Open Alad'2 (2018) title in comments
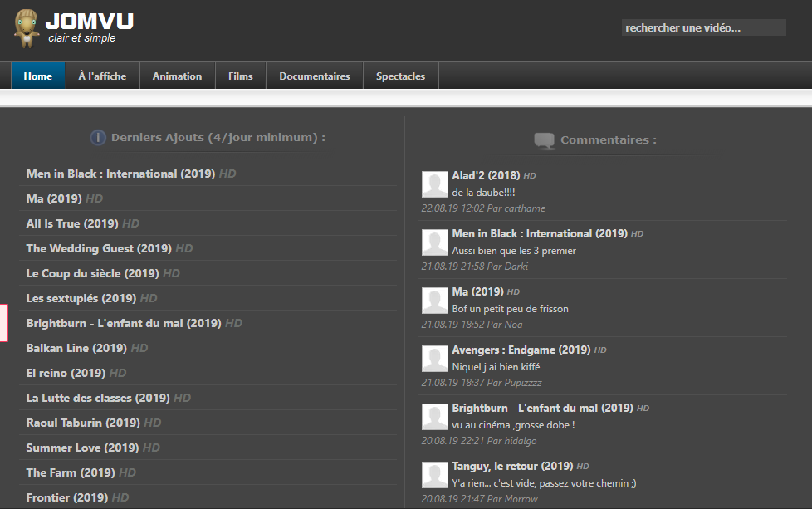The image size is (812, 509). tap(486, 175)
